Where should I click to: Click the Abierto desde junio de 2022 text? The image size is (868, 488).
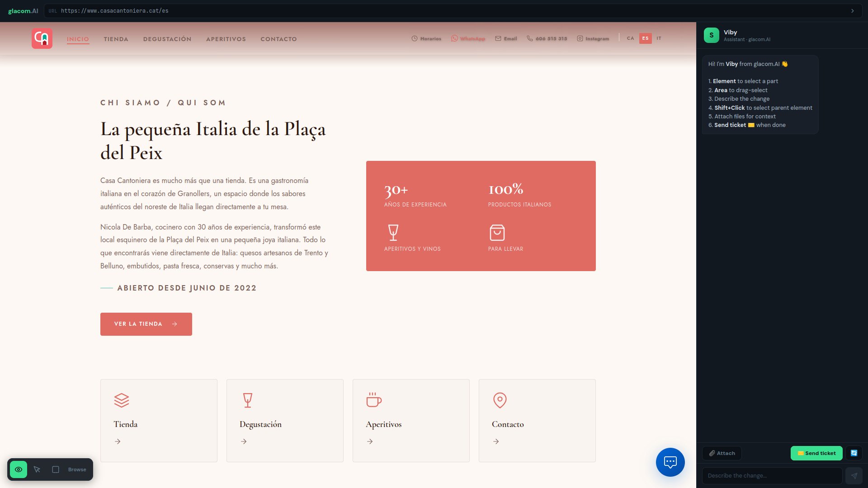(x=187, y=288)
